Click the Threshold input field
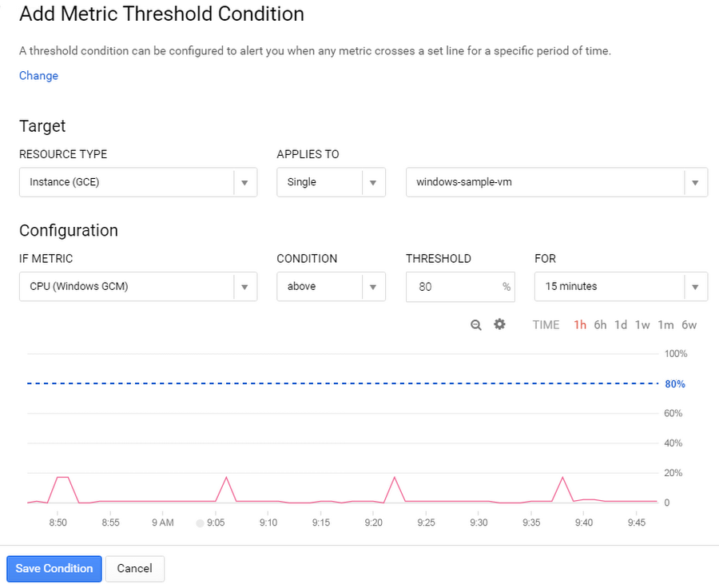This screenshot has width=719, height=588. coord(451,287)
